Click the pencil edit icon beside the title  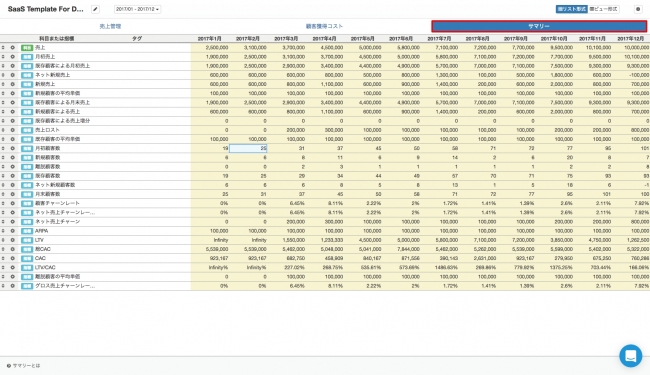[95, 9]
